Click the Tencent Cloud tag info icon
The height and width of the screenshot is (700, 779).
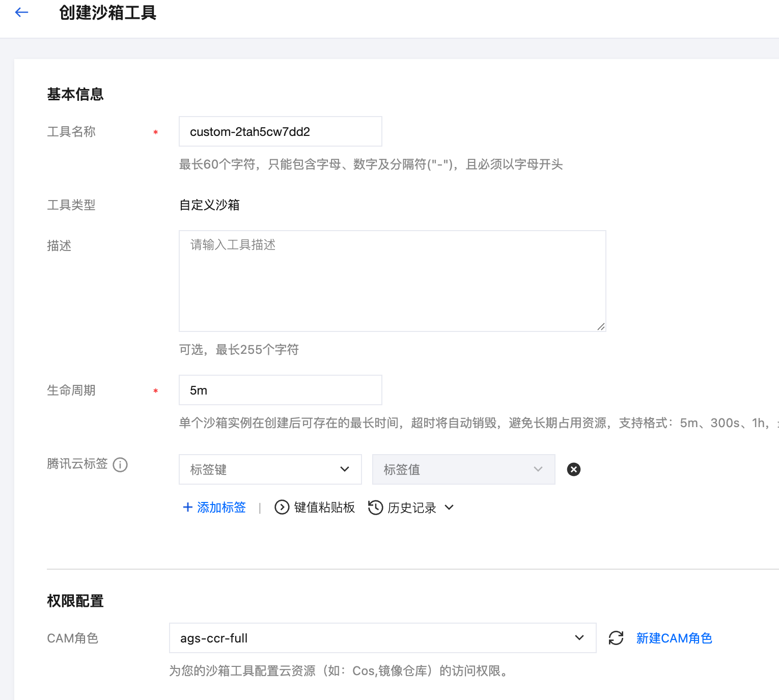(x=120, y=465)
